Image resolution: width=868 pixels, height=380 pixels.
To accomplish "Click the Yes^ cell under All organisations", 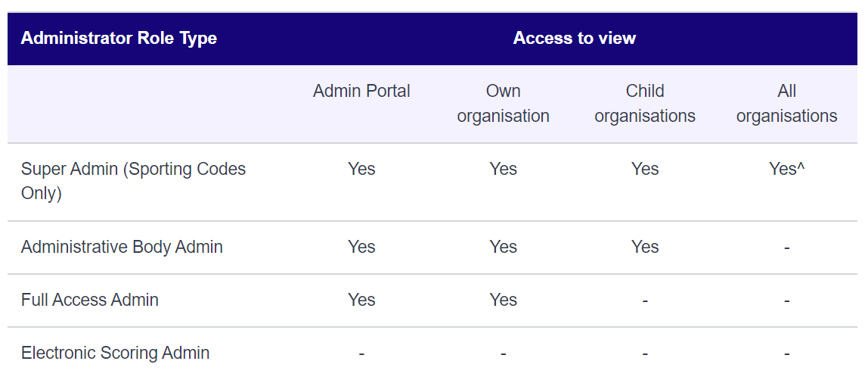I will click(x=786, y=169).
